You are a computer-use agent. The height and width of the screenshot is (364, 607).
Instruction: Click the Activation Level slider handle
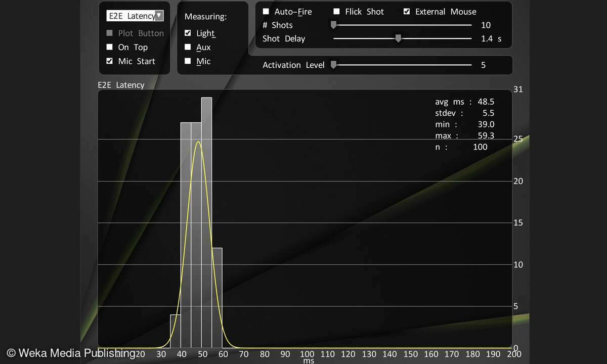click(333, 65)
